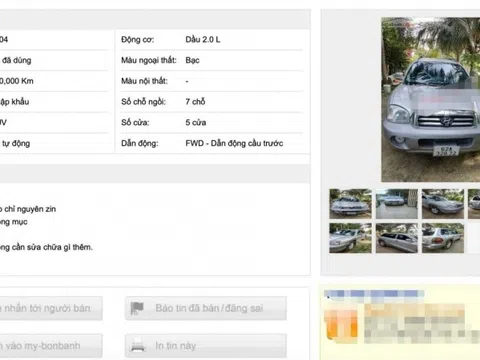
Task: Select second thumbnail in top row
Action: (x=397, y=204)
